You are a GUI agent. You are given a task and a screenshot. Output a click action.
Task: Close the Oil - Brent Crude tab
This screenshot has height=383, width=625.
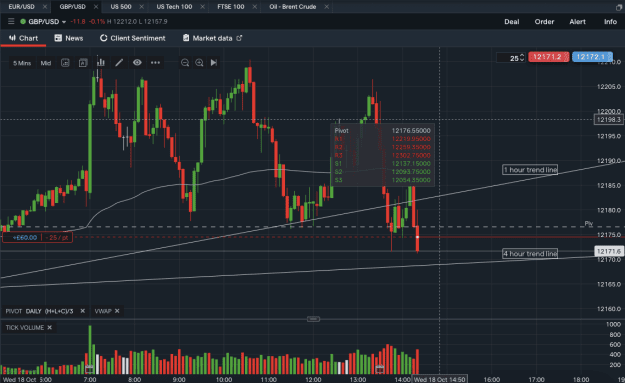(x=326, y=7)
